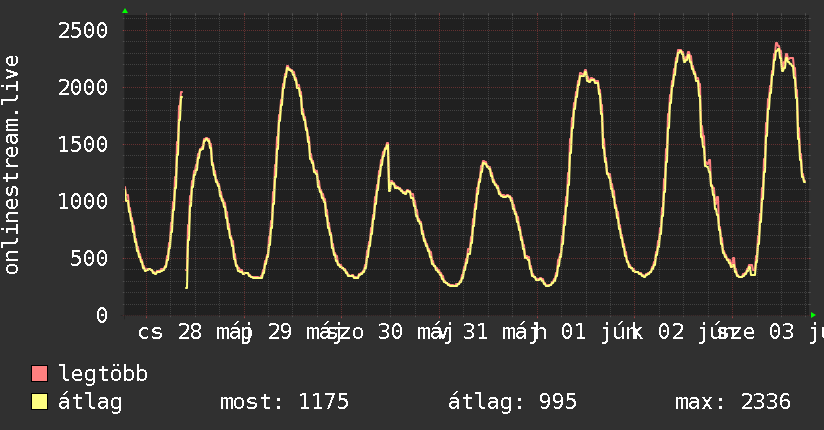Click the 1500 y-axis label
The height and width of the screenshot is (430, 824).
(83, 145)
